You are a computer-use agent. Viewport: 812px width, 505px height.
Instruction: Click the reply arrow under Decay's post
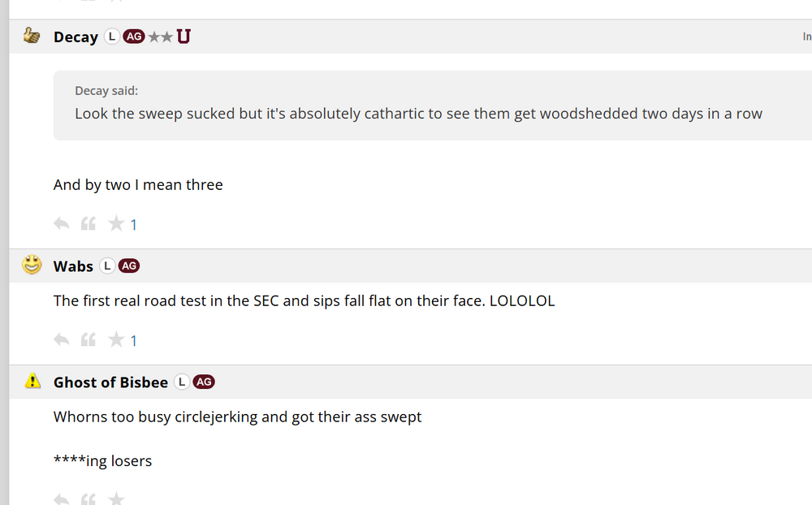pyautogui.click(x=61, y=223)
